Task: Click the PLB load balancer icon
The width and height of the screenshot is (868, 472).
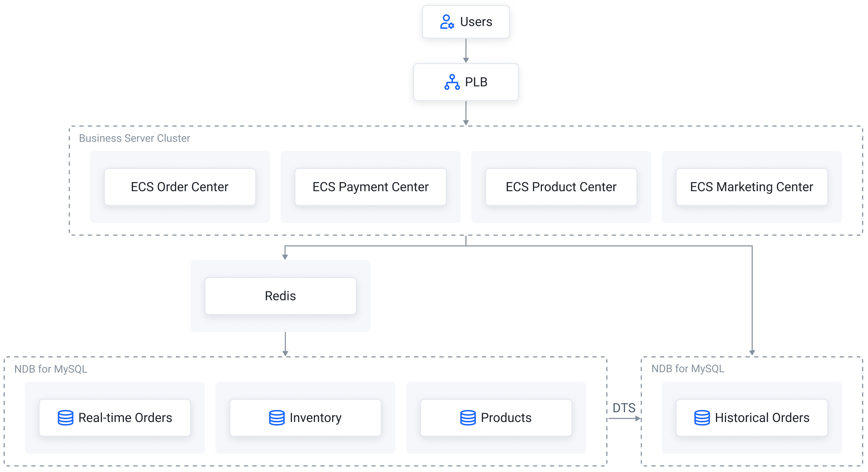Action: (x=452, y=82)
